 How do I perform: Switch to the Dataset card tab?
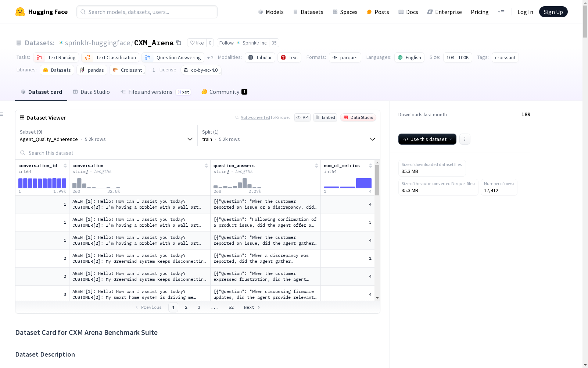pyautogui.click(x=41, y=92)
